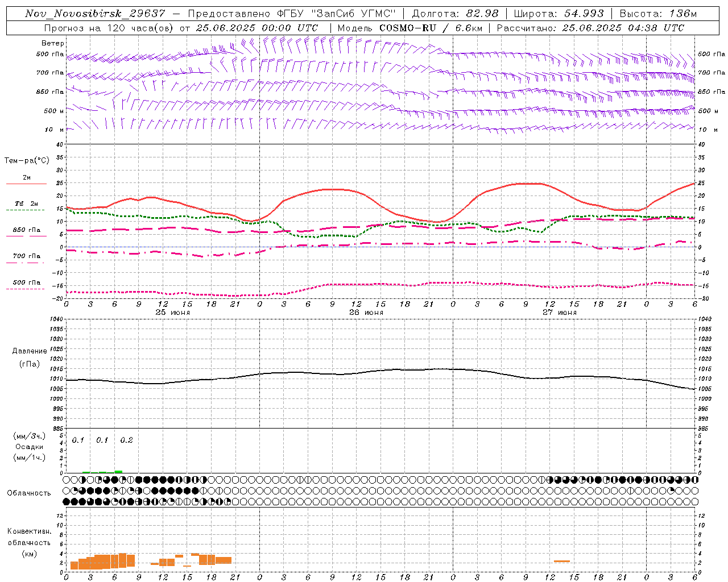Click the station title Nov_Novosibirsk_29637

[95, 14]
